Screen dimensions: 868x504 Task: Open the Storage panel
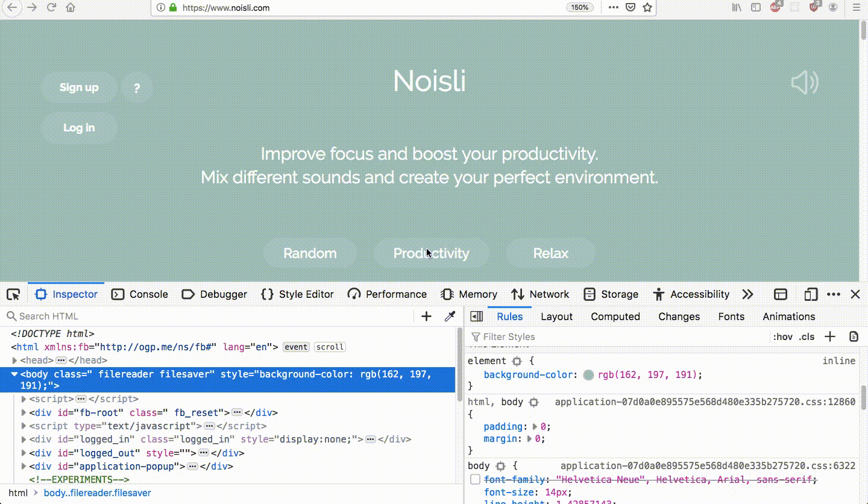pos(611,294)
